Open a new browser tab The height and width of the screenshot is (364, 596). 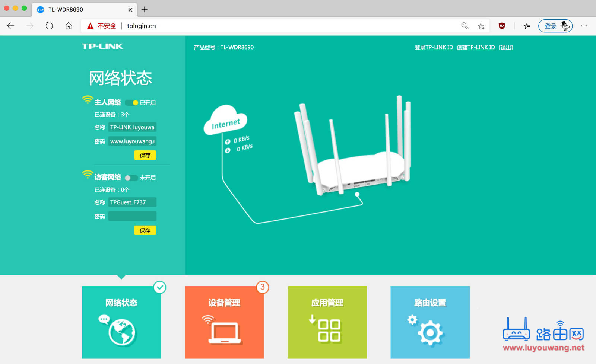pos(145,9)
